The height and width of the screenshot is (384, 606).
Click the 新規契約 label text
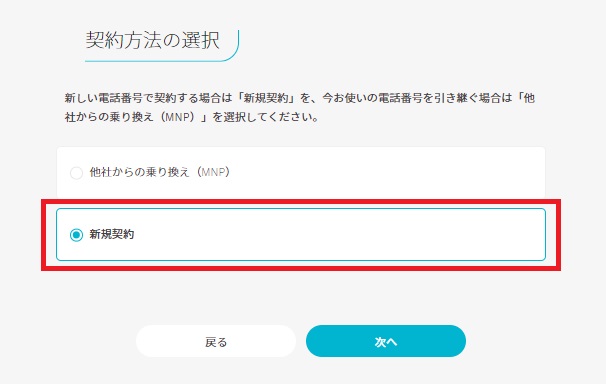tap(112, 234)
